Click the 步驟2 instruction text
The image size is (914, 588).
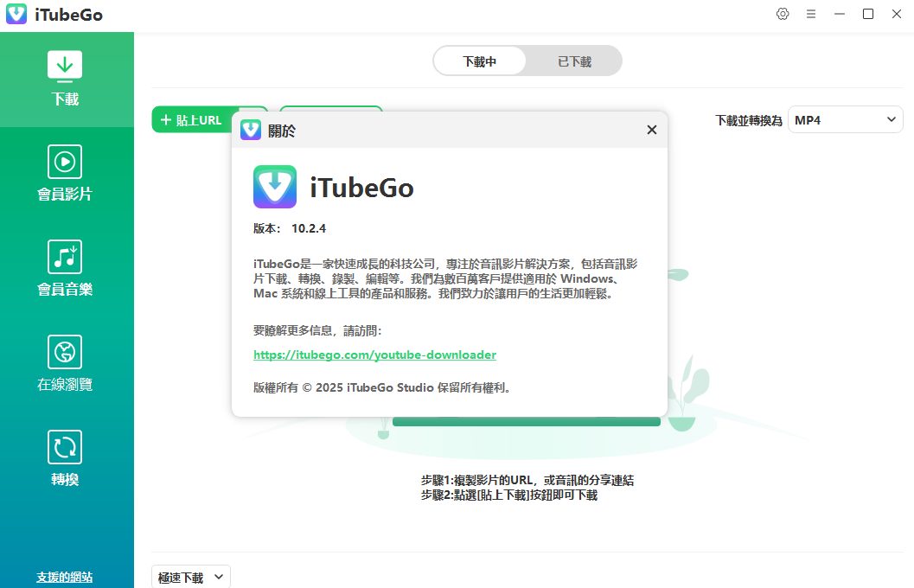pos(508,495)
